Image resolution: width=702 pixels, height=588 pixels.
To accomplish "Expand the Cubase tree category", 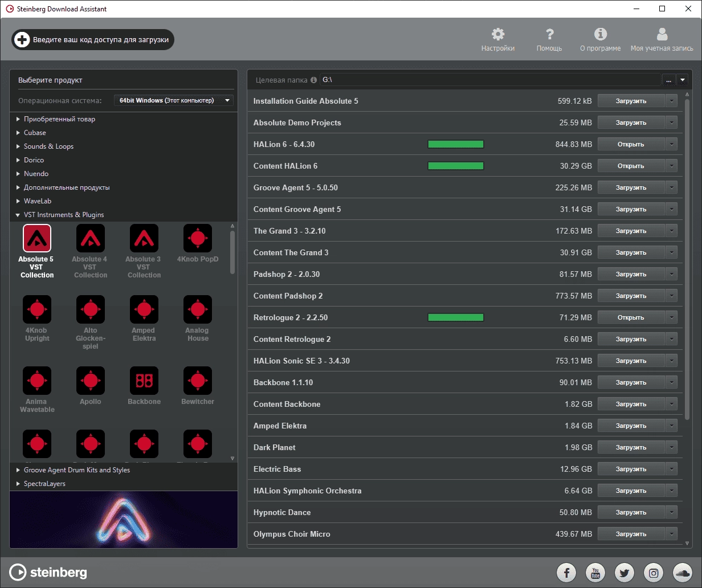I will point(18,133).
